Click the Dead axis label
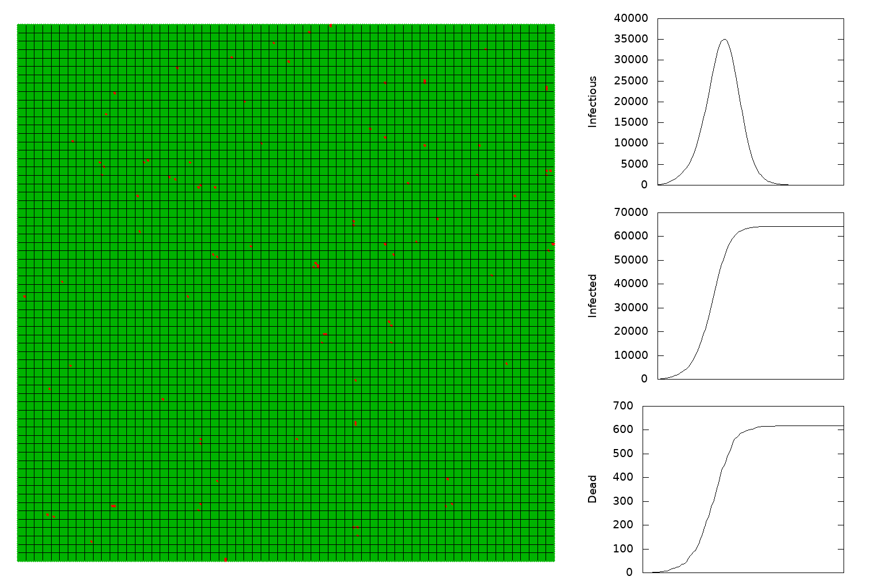This screenshot has width=882, height=588. pos(593,489)
